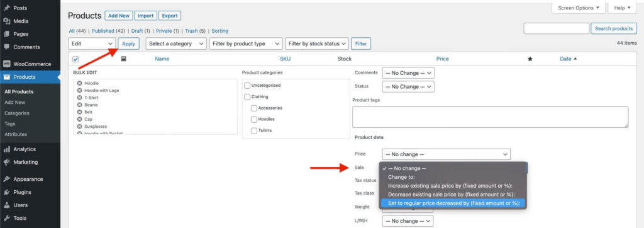Screen dimensions: 644x228
Task: Open the Comments No Change dropdown
Action: pos(408,73)
